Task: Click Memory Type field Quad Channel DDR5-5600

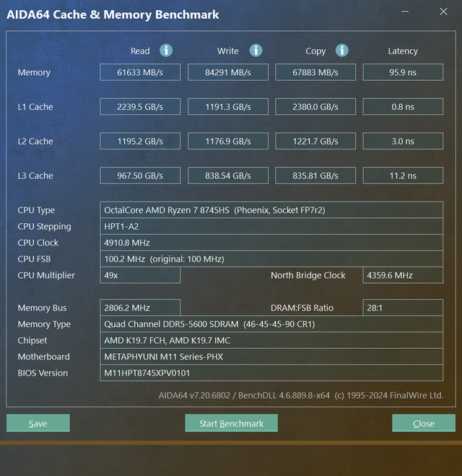Action: click(271, 324)
